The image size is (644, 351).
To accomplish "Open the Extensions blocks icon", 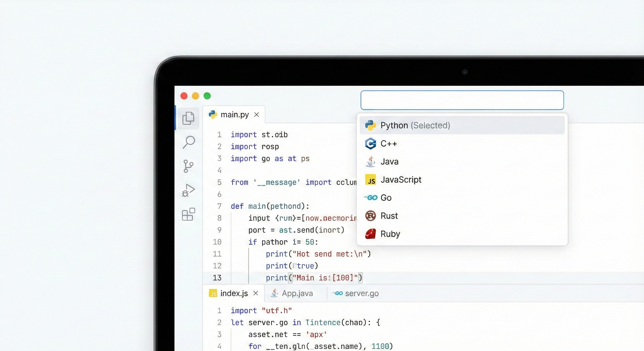I will click(188, 214).
